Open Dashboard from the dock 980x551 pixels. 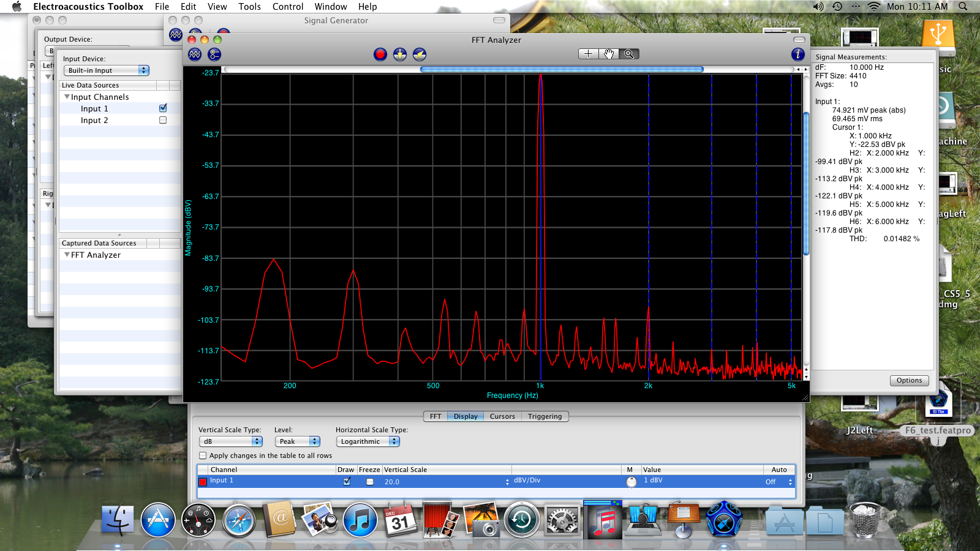coord(198,520)
